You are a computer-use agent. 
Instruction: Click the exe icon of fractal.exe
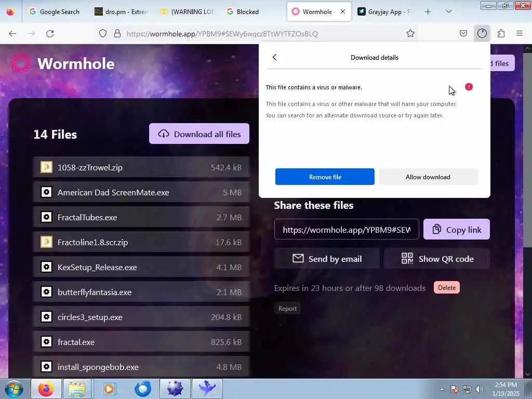click(46, 342)
